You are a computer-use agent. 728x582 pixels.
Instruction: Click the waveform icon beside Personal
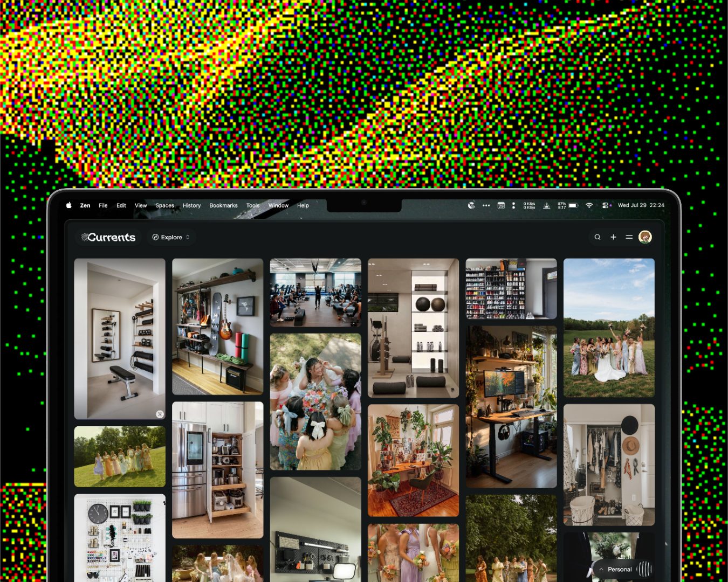coord(645,569)
